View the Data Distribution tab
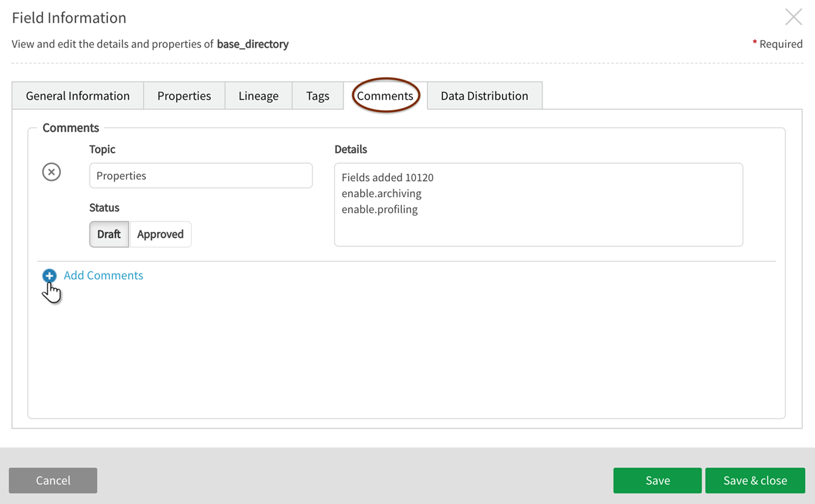The width and height of the screenshot is (815, 504). [484, 96]
